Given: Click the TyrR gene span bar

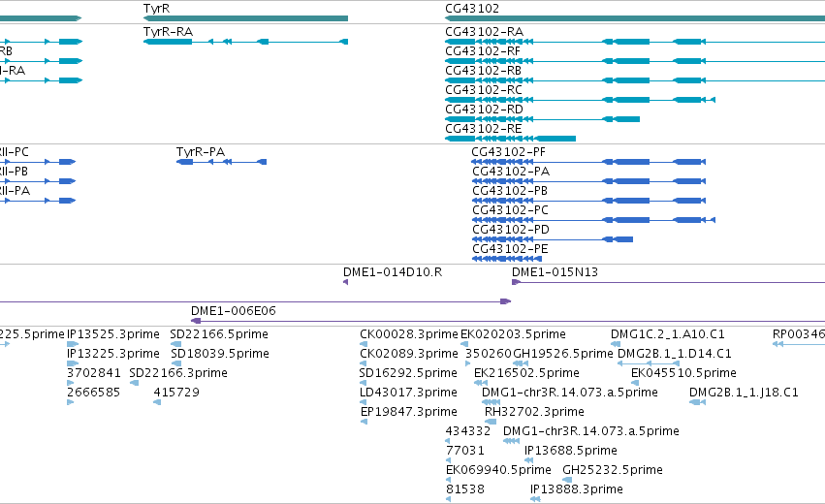Looking at the screenshot, I should (245, 18).
